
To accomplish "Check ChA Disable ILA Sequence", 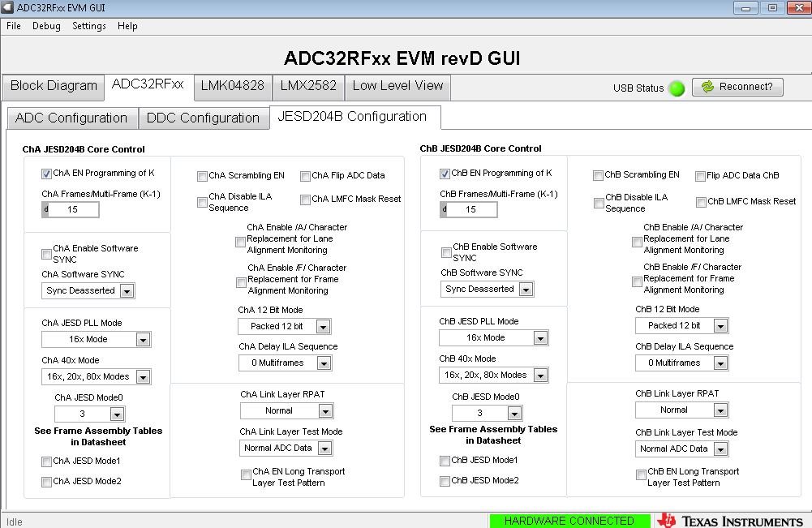I will (203, 203).
